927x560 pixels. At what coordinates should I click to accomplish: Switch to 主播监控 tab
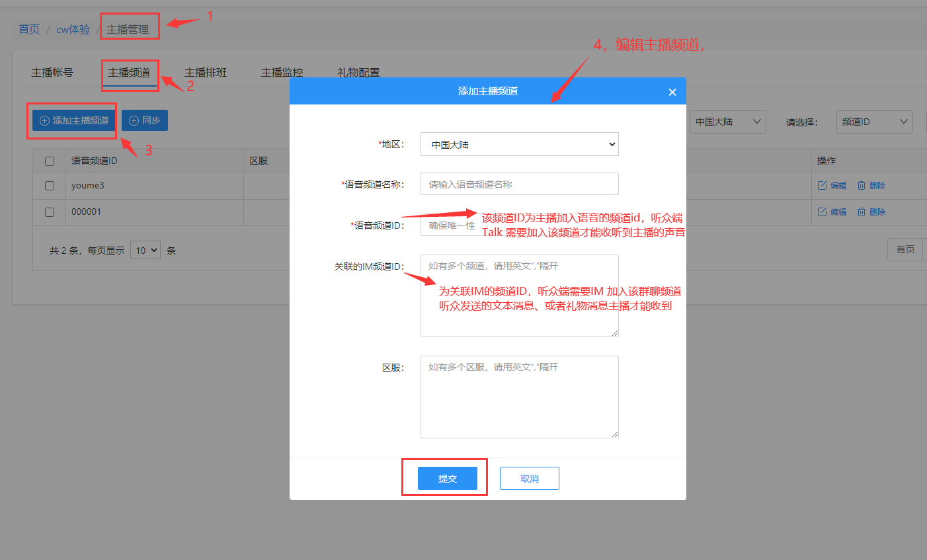click(282, 73)
